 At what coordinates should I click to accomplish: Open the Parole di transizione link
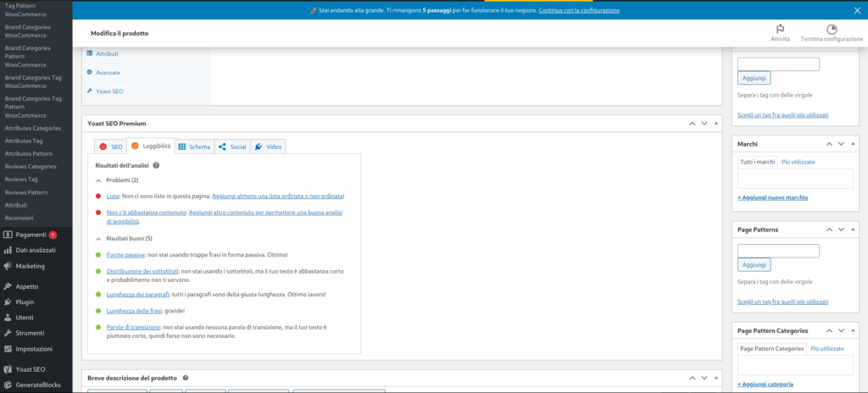[133, 327]
